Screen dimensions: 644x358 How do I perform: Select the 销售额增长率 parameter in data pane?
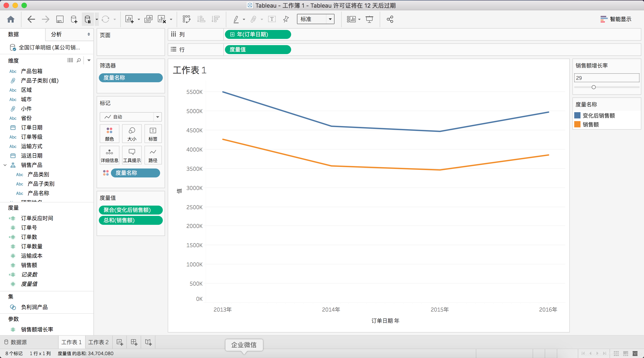point(37,329)
